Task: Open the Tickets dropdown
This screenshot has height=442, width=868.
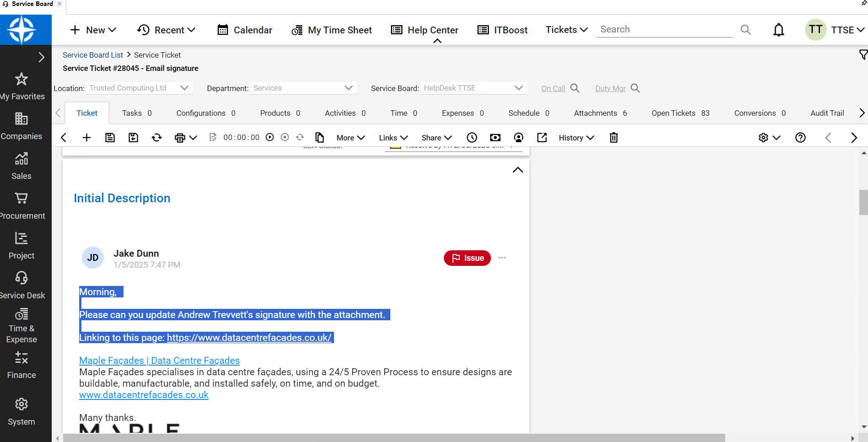Action: point(566,30)
